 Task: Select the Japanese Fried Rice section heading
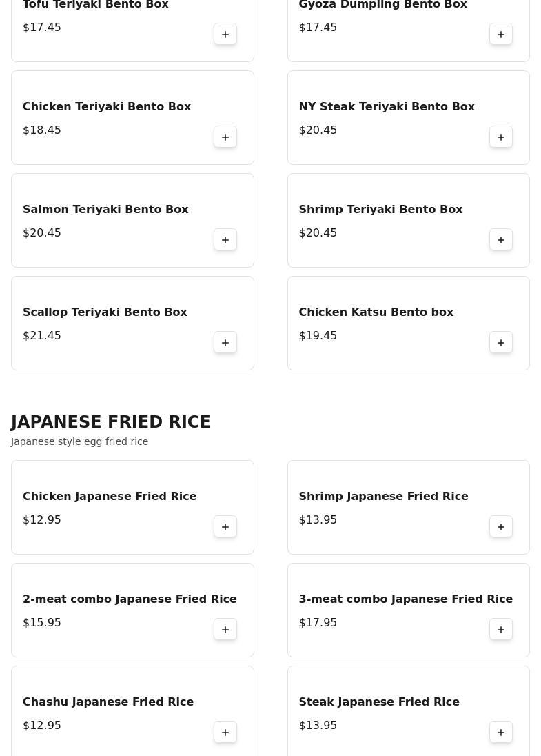110,422
